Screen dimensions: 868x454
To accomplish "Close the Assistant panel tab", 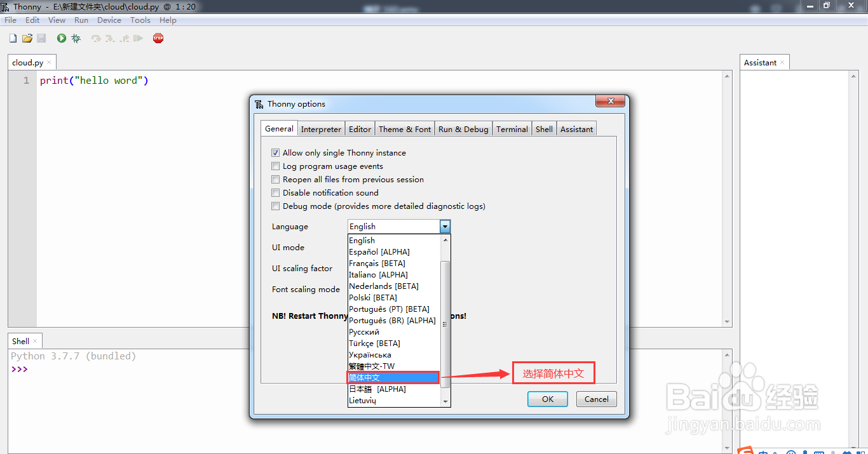I will (x=782, y=62).
